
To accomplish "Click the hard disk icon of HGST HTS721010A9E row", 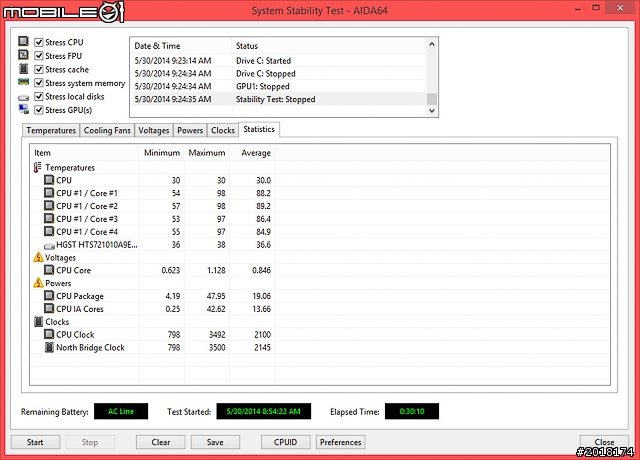I will (x=49, y=246).
